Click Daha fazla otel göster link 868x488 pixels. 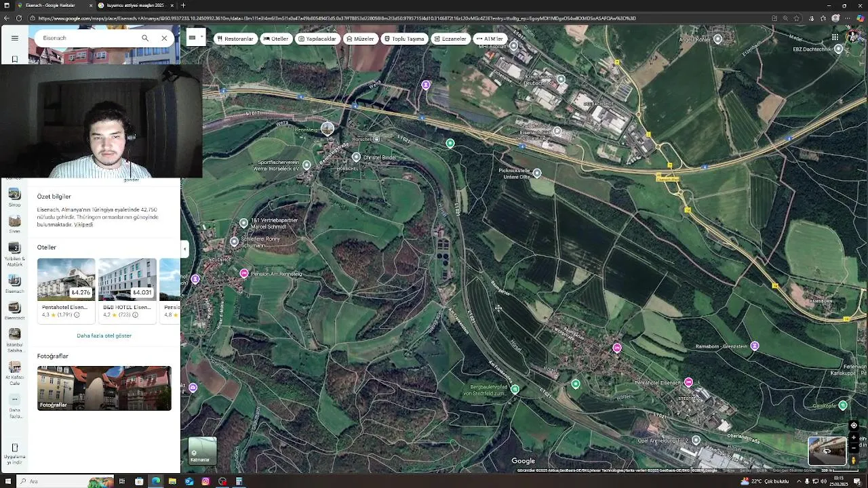click(104, 335)
